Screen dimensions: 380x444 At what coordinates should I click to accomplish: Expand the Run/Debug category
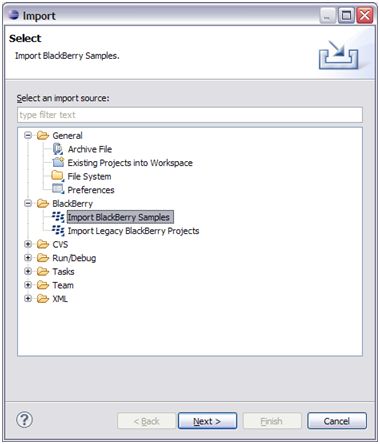click(x=28, y=258)
